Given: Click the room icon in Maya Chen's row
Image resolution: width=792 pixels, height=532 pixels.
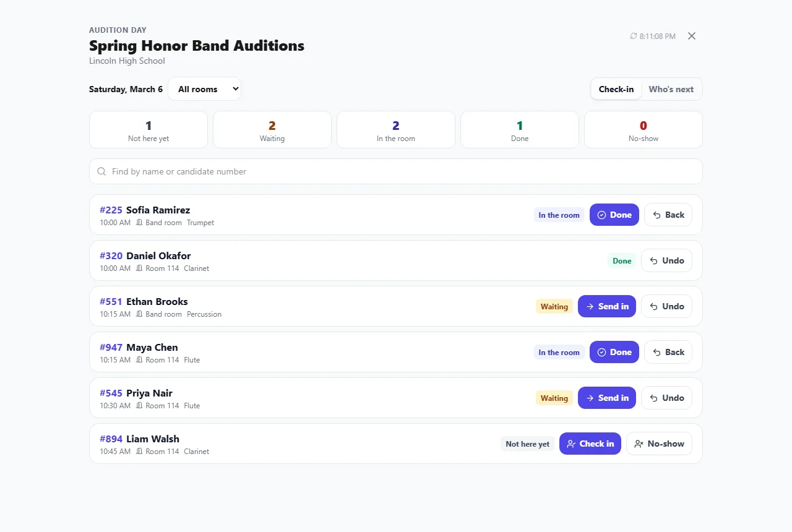Looking at the screenshot, I should pyautogui.click(x=139, y=360).
